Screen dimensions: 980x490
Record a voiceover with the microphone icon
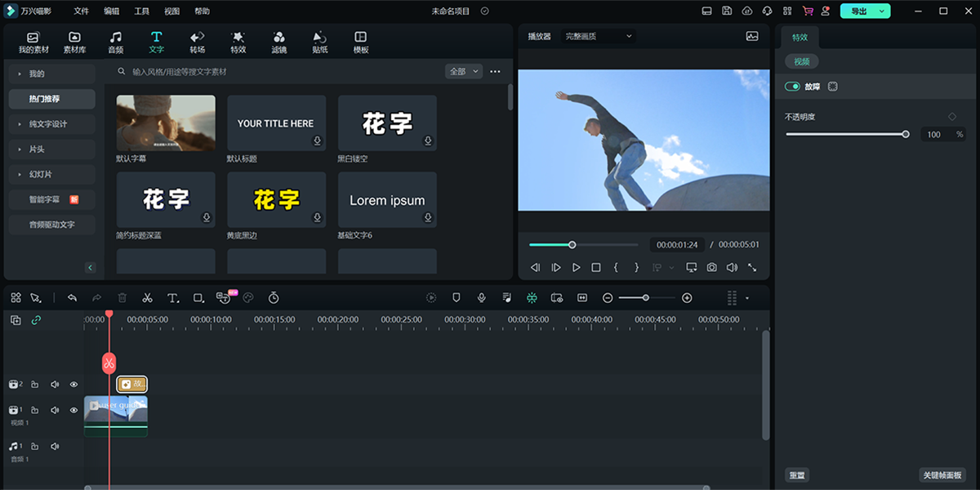(x=482, y=297)
